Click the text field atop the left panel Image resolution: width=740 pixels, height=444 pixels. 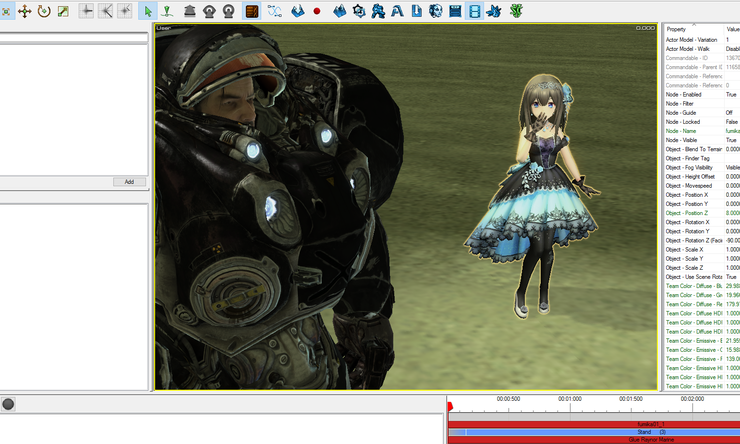tap(74, 37)
